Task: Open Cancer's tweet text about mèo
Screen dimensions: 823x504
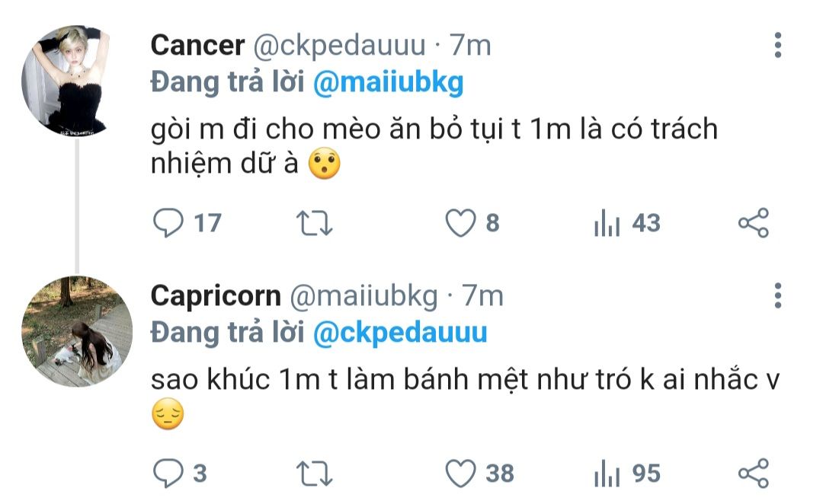Action: click(x=434, y=146)
